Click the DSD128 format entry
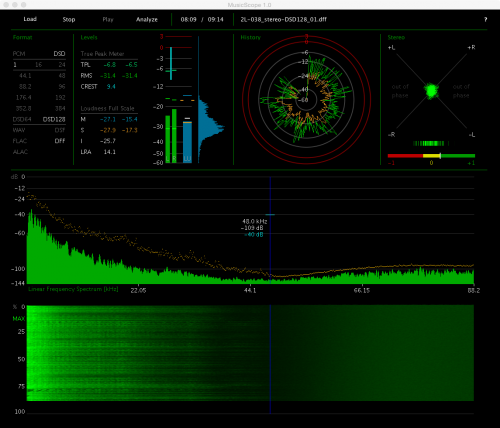This screenshot has height=428, width=500. click(54, 119)
